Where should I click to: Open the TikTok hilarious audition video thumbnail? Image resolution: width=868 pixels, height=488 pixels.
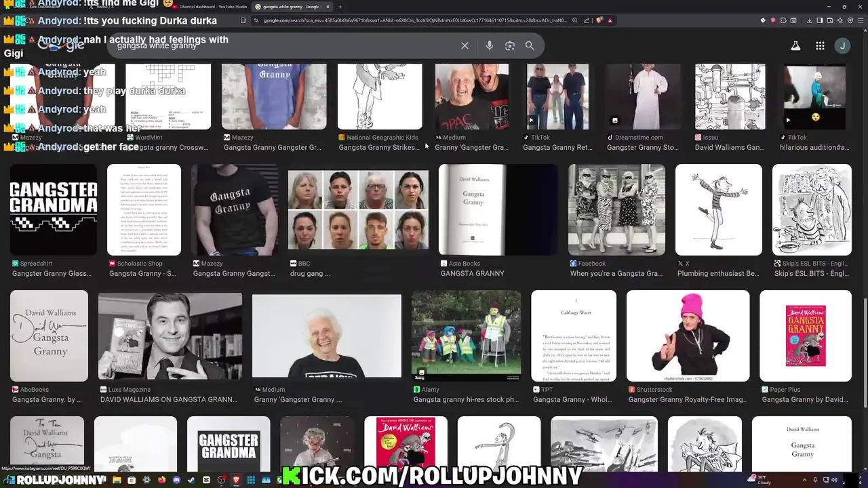tap(815, 96)
